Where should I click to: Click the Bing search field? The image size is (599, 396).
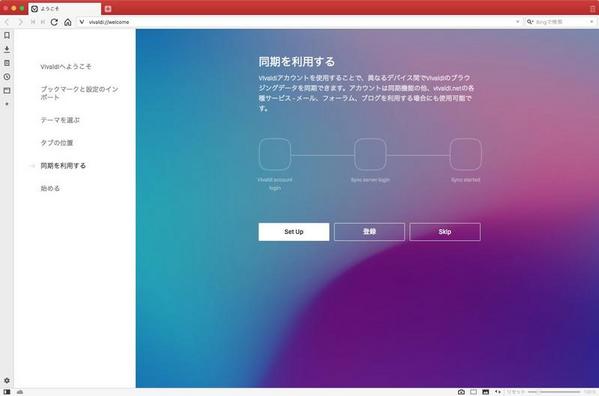pos(561,22)
